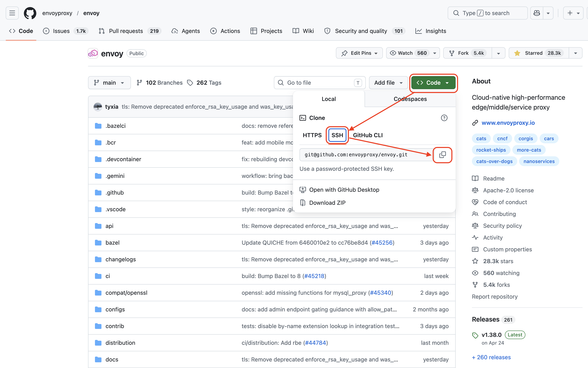
Task: Click the api folder icon
Action: tap(98, 226)
